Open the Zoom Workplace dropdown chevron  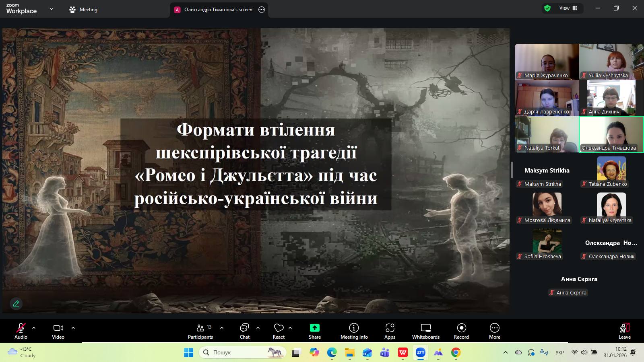tap(51, 9)
